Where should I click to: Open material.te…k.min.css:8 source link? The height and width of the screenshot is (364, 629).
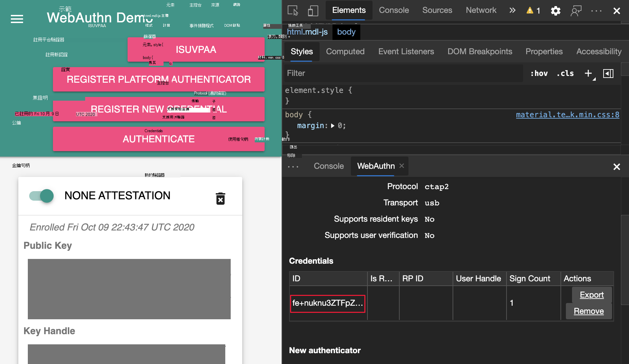pos(568,115)
